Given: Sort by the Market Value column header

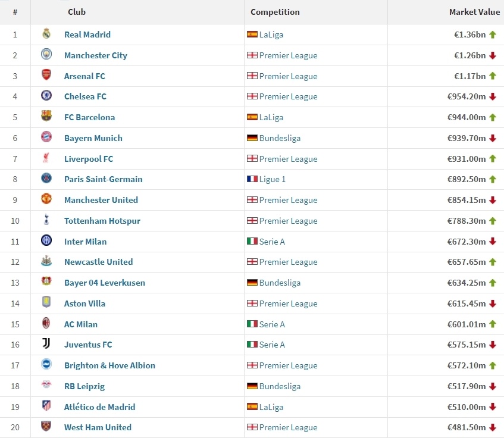Looking at the screenshot, I should pyautogui.click(x=474, y=12).
